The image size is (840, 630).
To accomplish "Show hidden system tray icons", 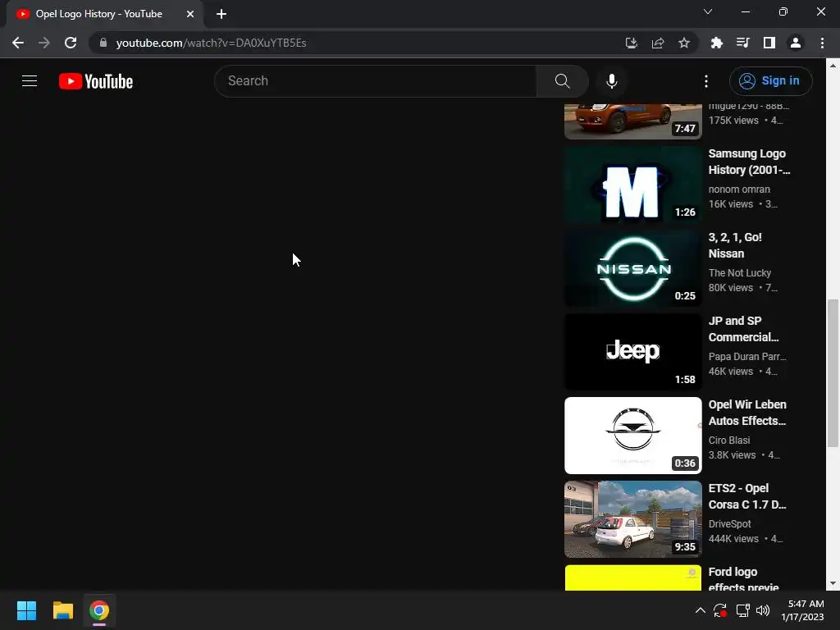I will click(x=700, y=610).
